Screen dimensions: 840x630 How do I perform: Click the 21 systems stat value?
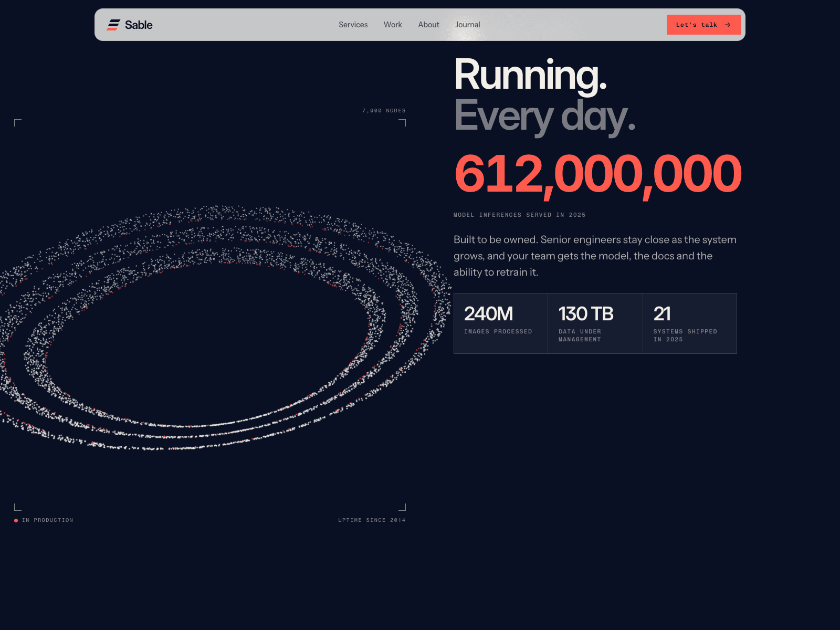pyautogui.click(x=662, y=313)
